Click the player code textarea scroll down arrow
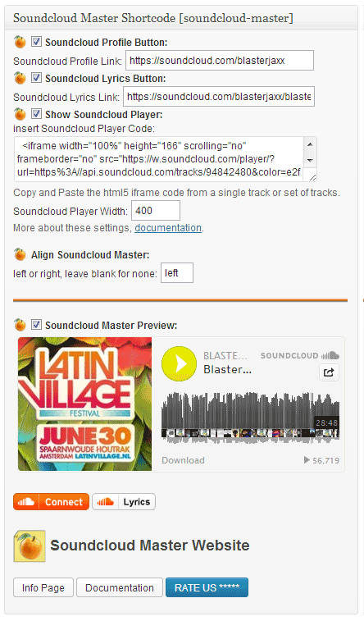364x621 pixels. [x=310, y=160]
